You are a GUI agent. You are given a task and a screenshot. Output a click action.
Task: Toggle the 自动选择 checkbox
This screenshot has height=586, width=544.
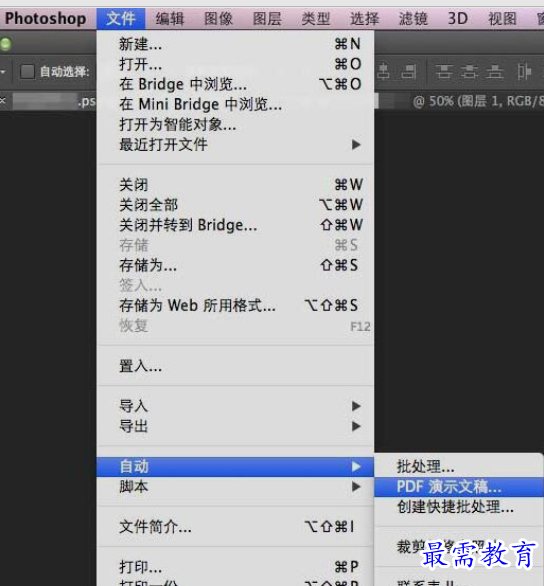pos(27,71)
